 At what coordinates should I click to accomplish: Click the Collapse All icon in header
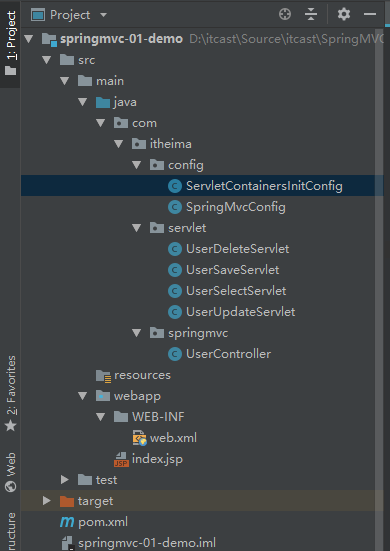coord(311,14)
